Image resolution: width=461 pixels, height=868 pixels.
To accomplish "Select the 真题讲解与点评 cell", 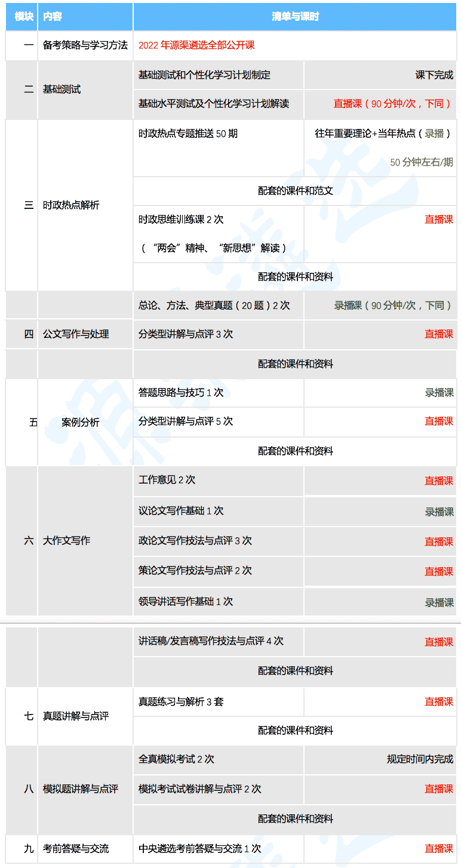I will click(85, 716).
